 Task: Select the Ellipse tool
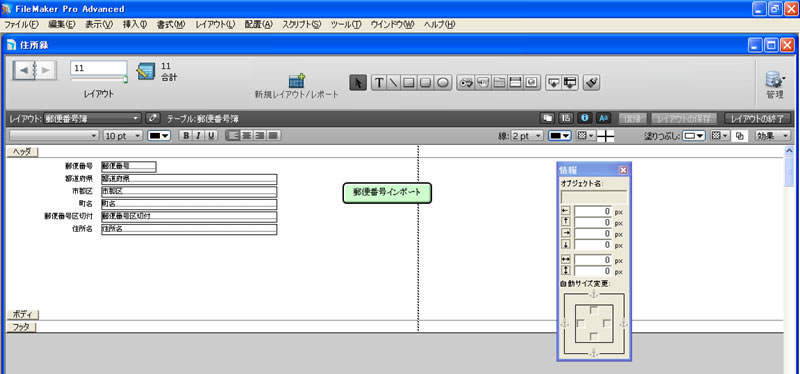pyautogui.click(x=443, y=83)
